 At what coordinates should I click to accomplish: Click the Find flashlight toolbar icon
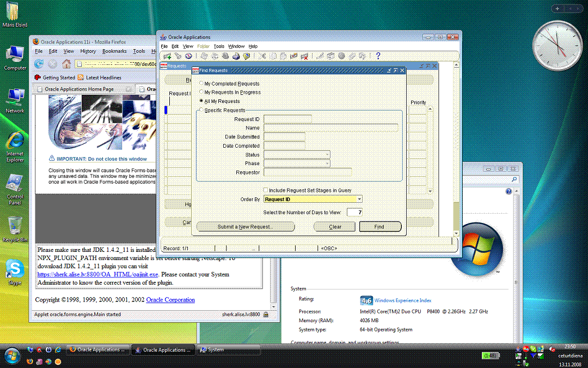tap(178, 56)
